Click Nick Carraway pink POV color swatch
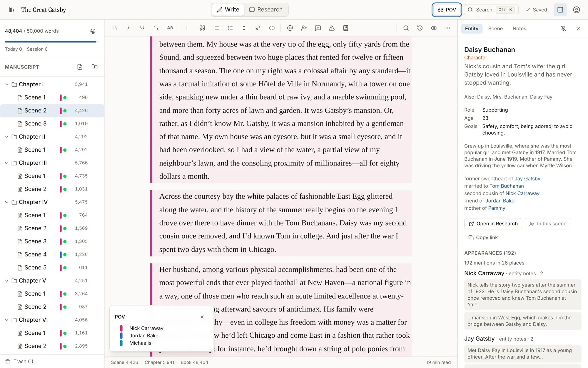The height and width of the screenshot is (368, 588). click(121, 328)
